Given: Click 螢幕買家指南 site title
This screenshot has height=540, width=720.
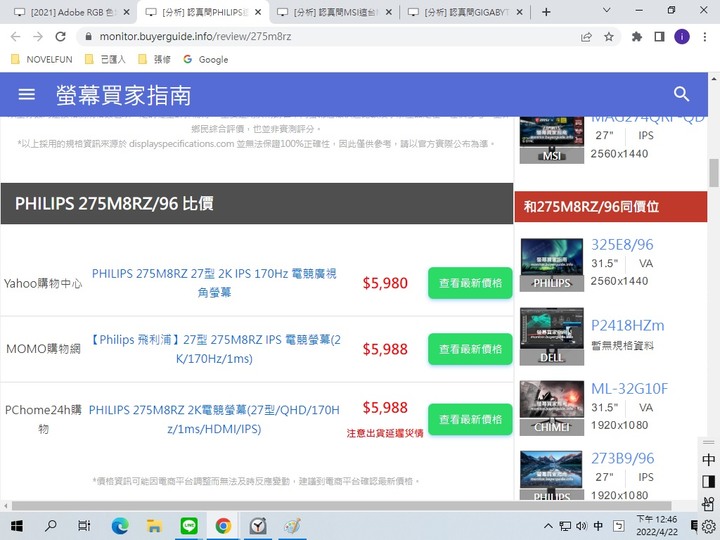Looking at the screenshot, I should pyautogui.click(x=124, y=96).
